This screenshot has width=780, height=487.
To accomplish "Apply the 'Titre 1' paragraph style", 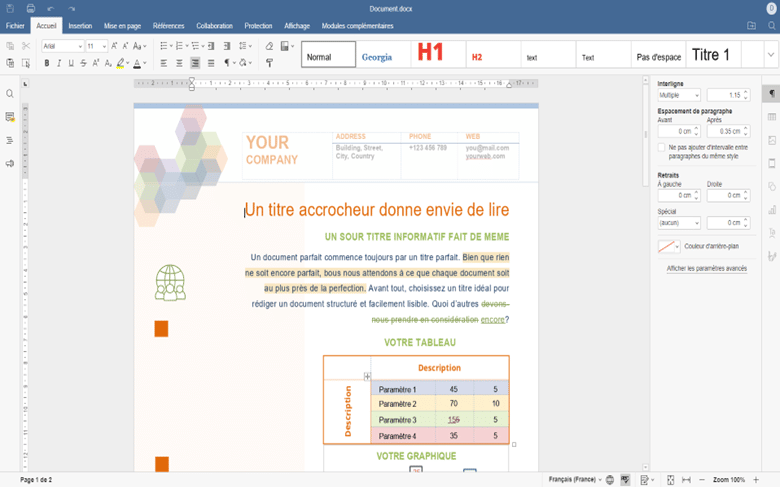I will click(711, 55).
